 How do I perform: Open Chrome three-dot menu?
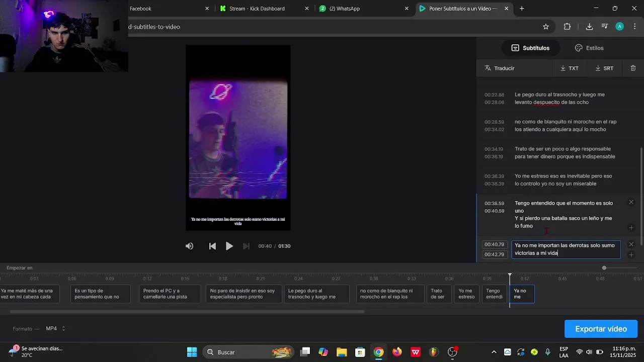point(635,27)
